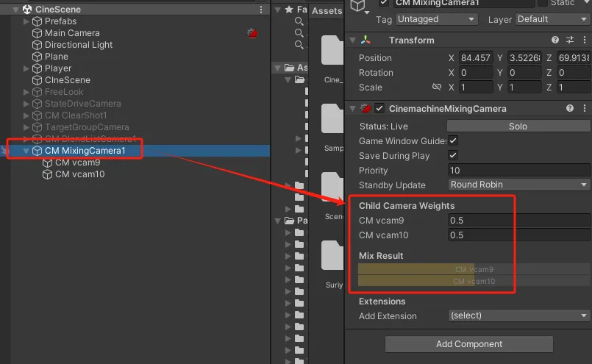Viewport: 592px width, 364px height.
Task: Select the Samp folder thumbnail
Action: tap(332, 119)
